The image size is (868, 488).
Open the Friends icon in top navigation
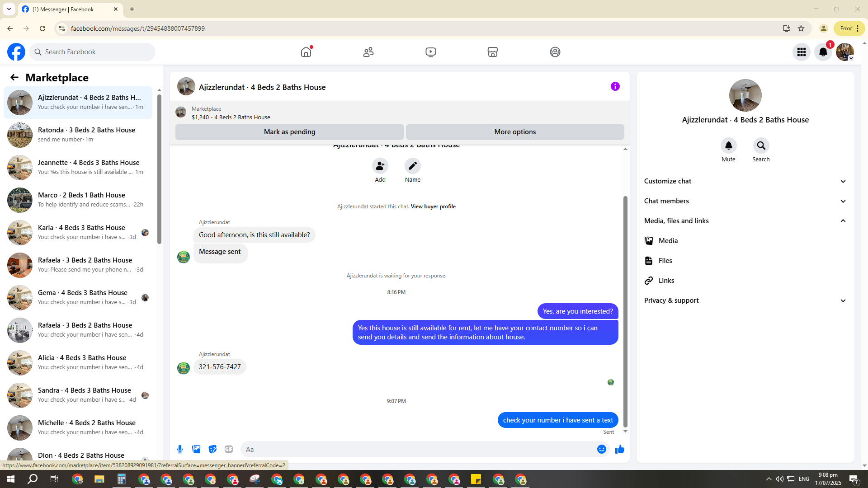(x=368, y=52)
